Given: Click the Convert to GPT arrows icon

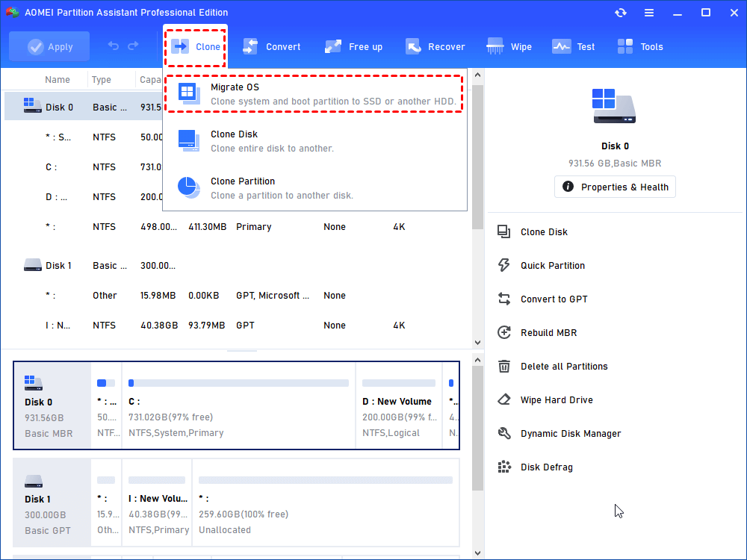Looking at the screenshot, I should [504, 299].
